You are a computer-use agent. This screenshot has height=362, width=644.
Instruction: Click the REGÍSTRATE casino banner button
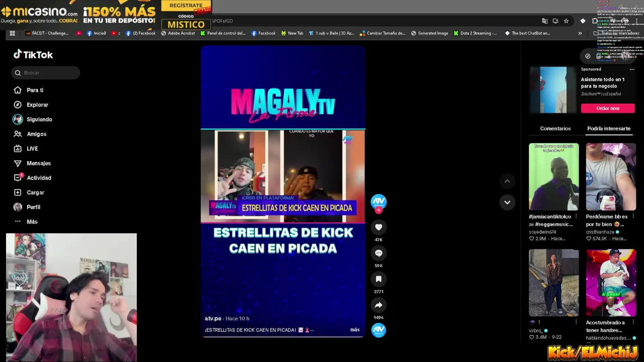pyautogui.click(x=186, y=6)
